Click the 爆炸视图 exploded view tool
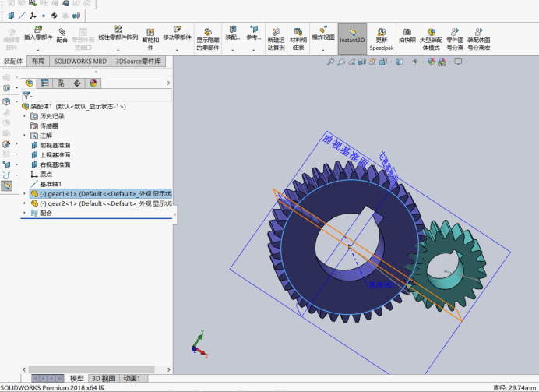This screenshot has width=539, height=392. click(x=323, y=34)
